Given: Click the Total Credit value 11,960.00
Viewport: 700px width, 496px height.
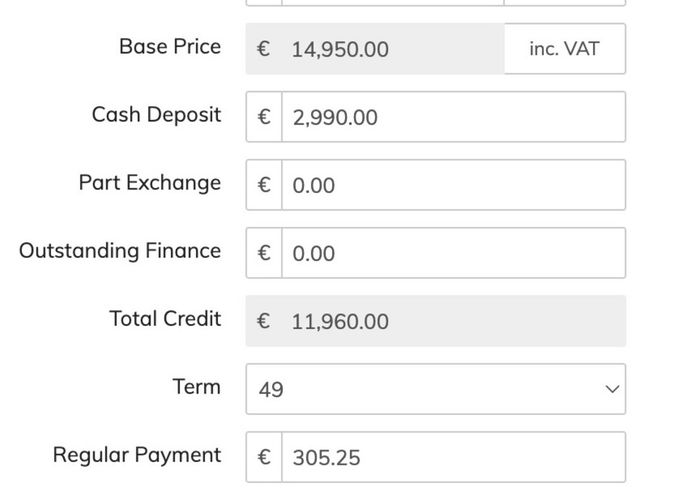Looking at the screenshot, I should click(x=340, y=321).
